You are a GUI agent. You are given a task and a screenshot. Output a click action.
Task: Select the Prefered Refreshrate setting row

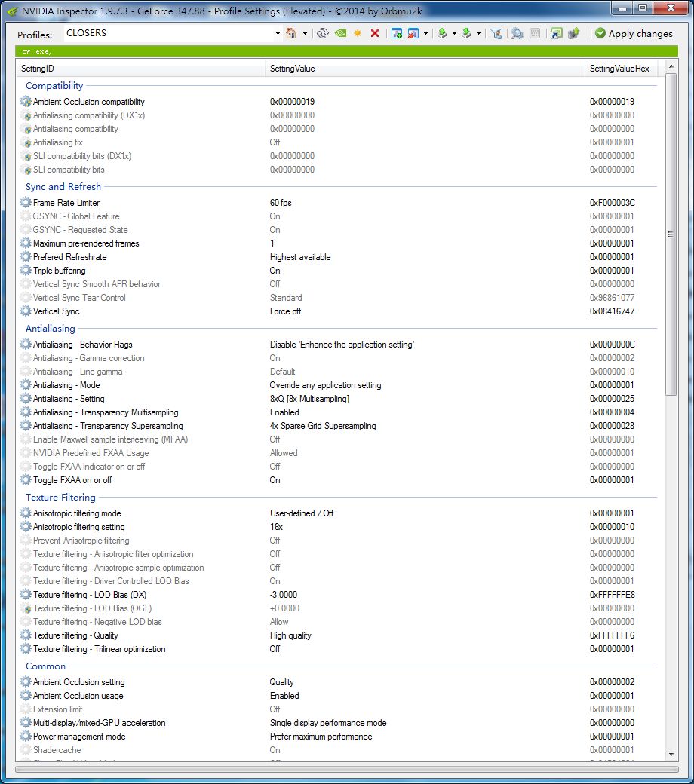point(337,257)
